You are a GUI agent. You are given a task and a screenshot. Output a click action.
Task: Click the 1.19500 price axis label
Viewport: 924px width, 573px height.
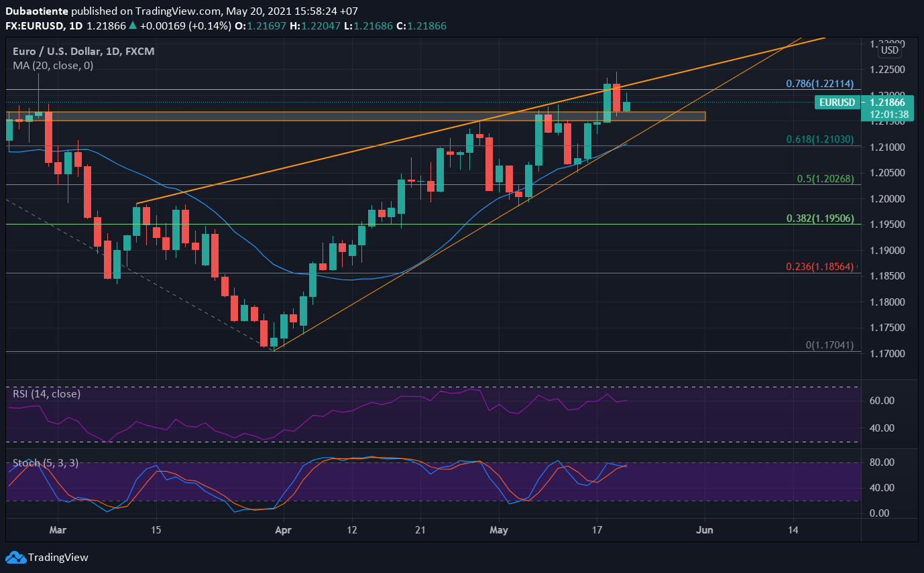(x=886, y=225)
